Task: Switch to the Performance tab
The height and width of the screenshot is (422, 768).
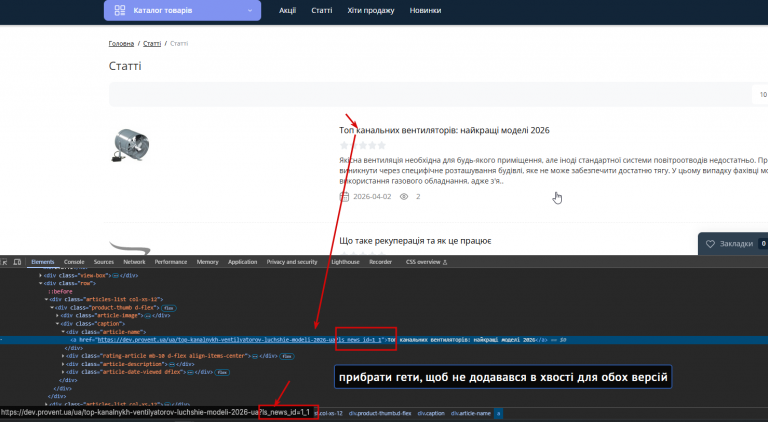Action: 171,262
